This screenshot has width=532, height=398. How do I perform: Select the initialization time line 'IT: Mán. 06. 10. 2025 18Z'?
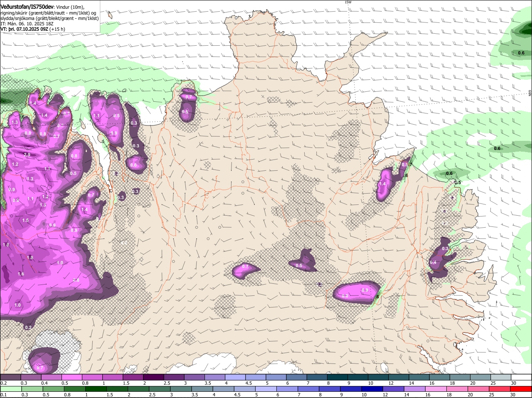[27, 24]
